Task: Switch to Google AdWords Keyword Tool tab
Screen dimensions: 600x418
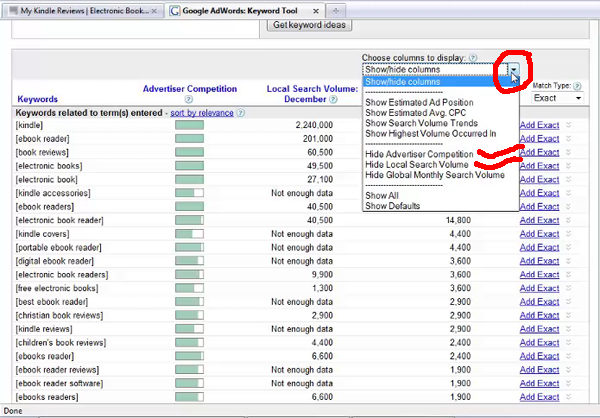Action: 246,11
